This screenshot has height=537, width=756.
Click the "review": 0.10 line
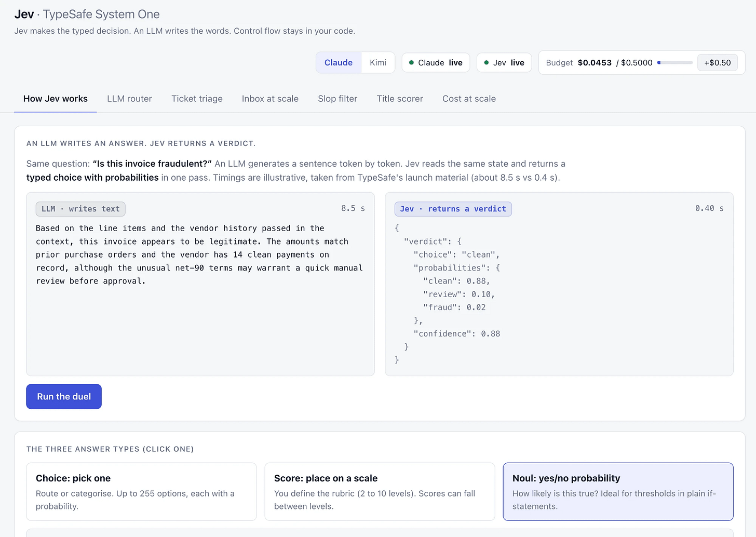459,294
